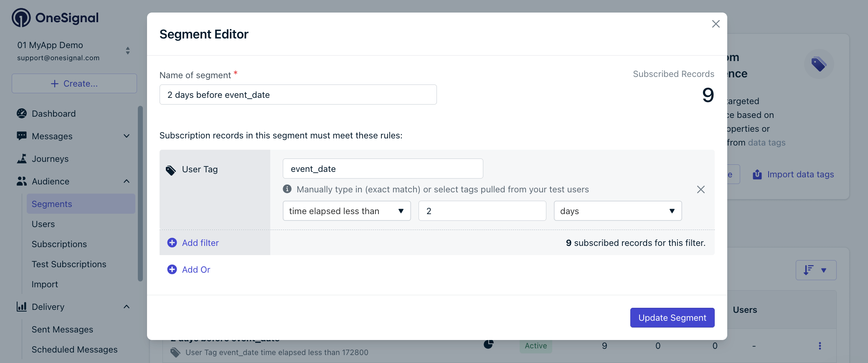Click the Add Or option
Screen dimensions: 868x363
[189, 269]
